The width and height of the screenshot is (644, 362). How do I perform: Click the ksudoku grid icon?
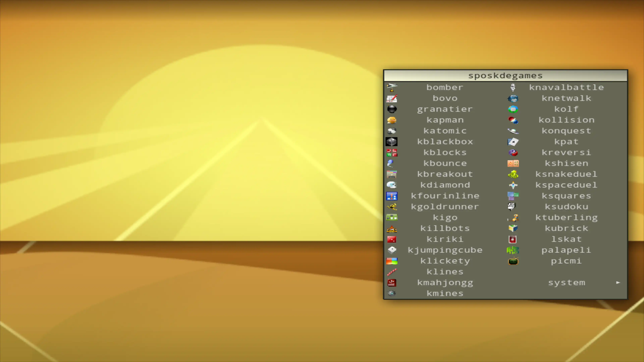click(512, 207)
